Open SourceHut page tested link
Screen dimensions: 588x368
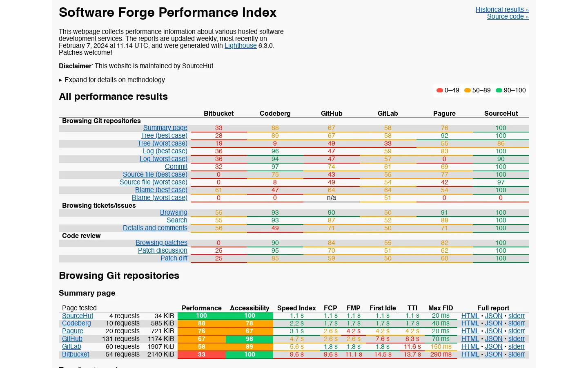(x=78, y=316)
